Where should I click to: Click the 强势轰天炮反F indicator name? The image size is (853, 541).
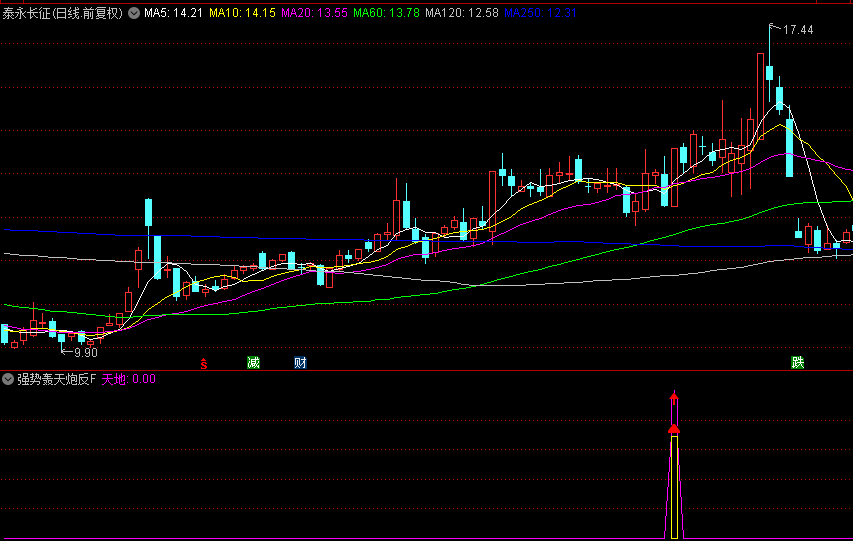[x=57, y=379]
